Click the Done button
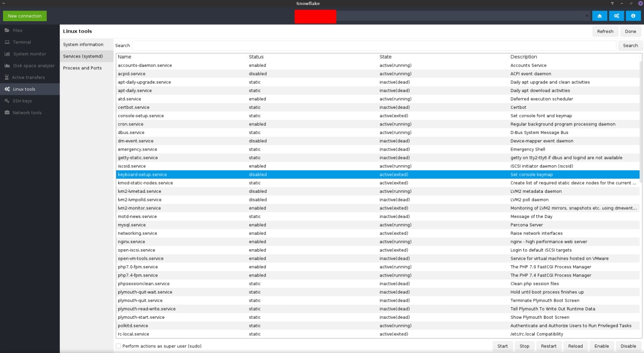This screenshot has width=644, height=353. click(630, 31)
